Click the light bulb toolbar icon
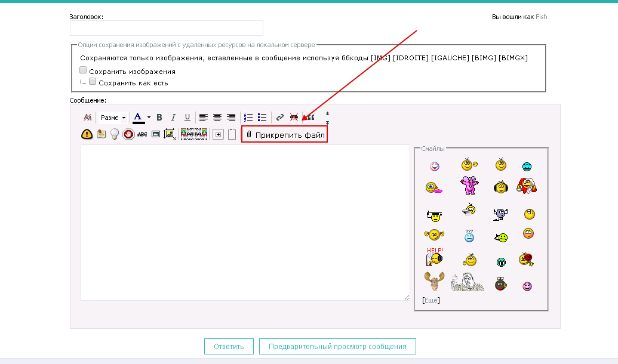This screenshot has width=618, height=364. [x=115, y=134]
